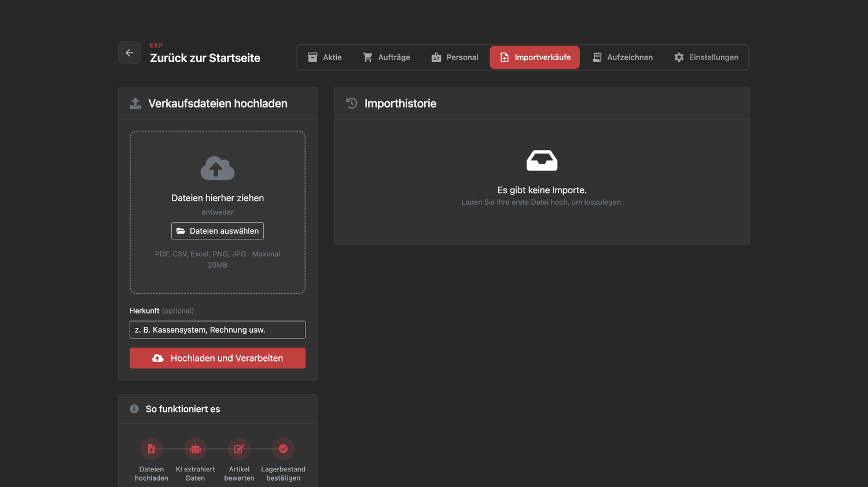This screenshot has height=487, width=868.
Task: Click the Lagerbestand bestätigen checkmark icon
Action: (284, 449)
